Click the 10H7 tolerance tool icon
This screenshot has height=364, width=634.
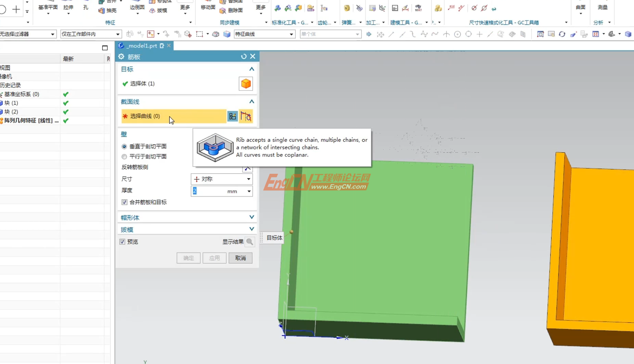418,8
